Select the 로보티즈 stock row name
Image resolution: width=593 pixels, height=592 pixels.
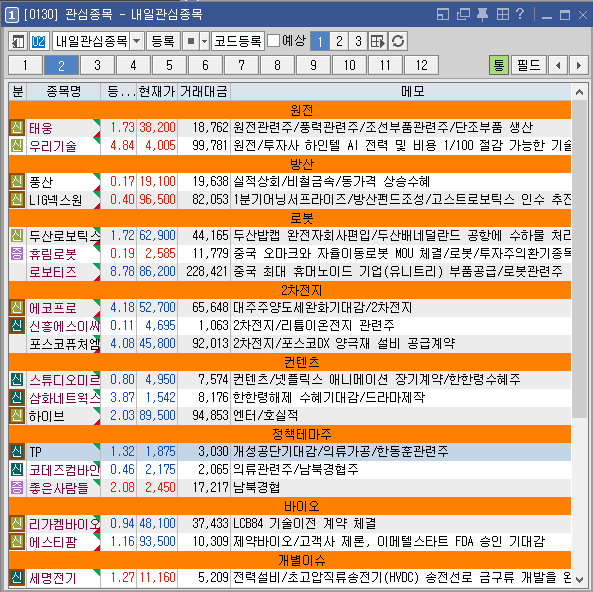pos(53,272)
